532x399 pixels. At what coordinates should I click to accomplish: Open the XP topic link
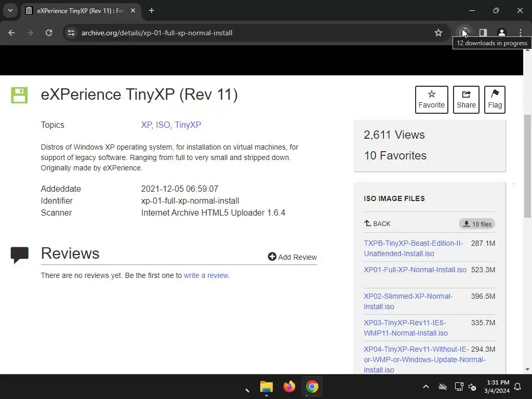(x=147, y=125)
